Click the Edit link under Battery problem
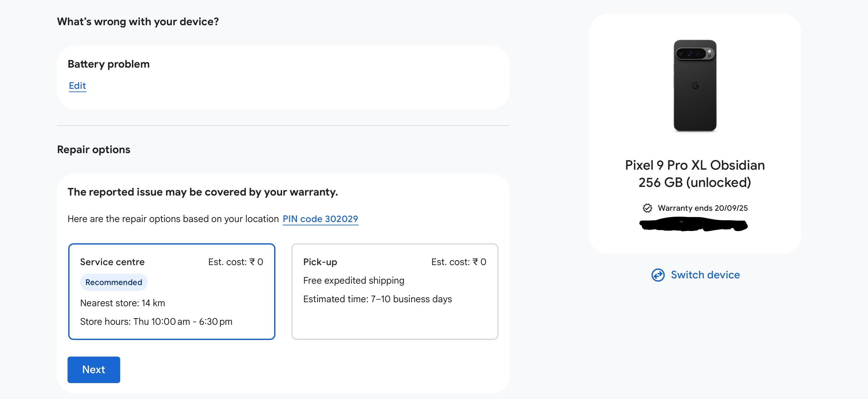 (77, 86)
